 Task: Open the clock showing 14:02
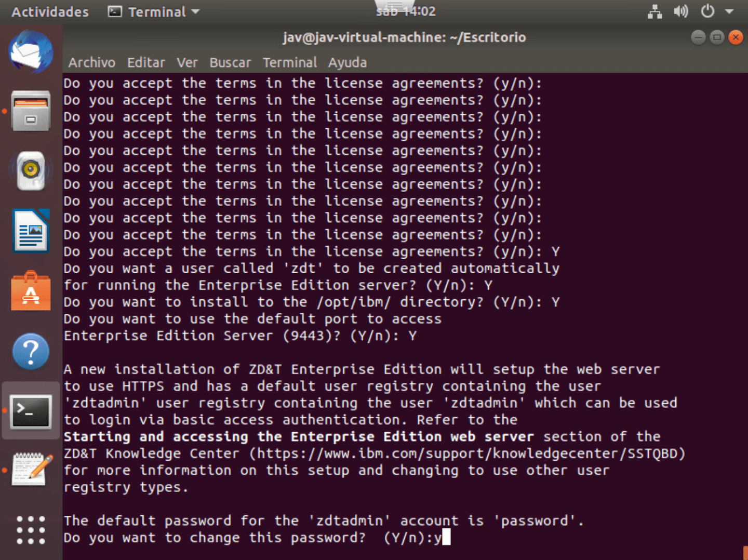pos(406,11)
